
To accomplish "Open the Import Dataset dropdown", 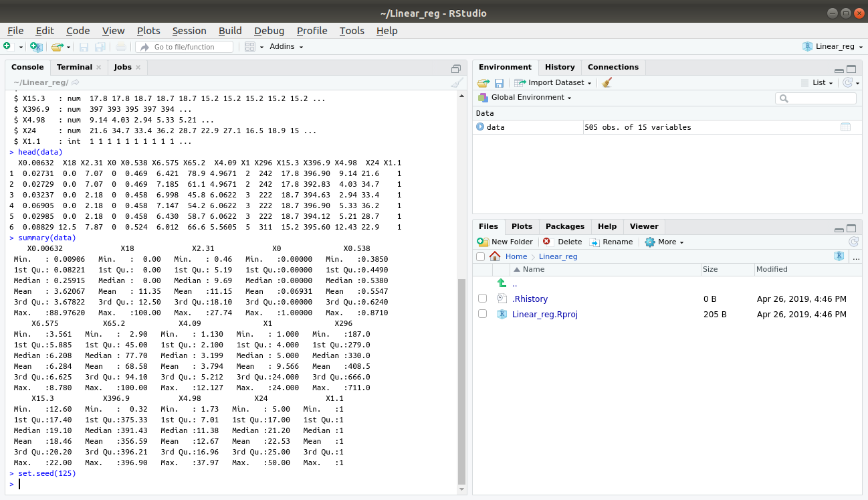I will click(553, 83).
